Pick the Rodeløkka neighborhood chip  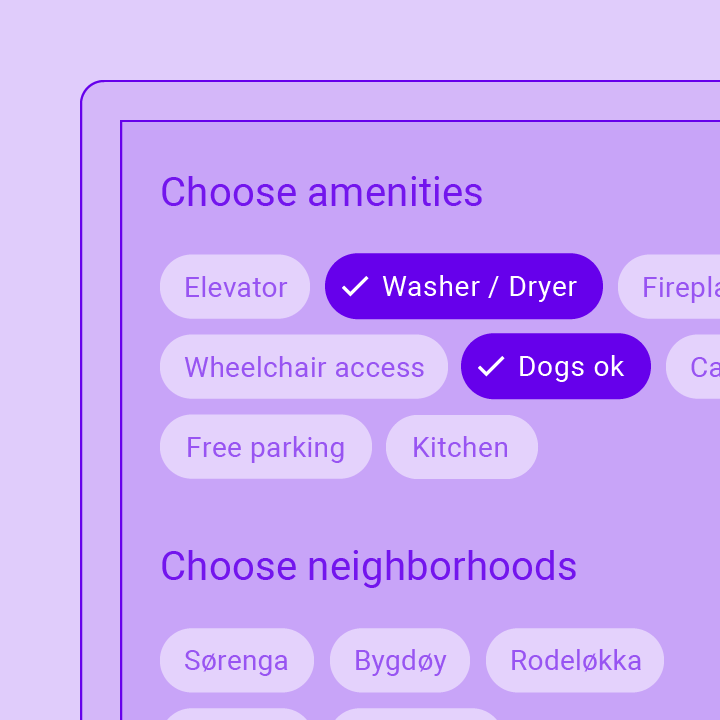pos(575,660)
